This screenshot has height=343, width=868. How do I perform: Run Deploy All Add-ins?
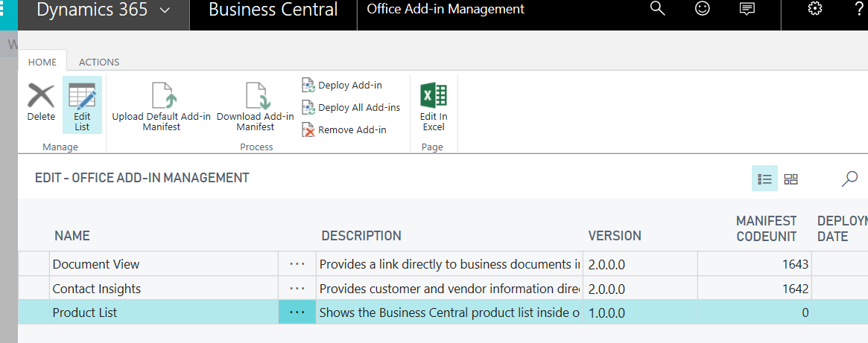[x=351, y=108]
